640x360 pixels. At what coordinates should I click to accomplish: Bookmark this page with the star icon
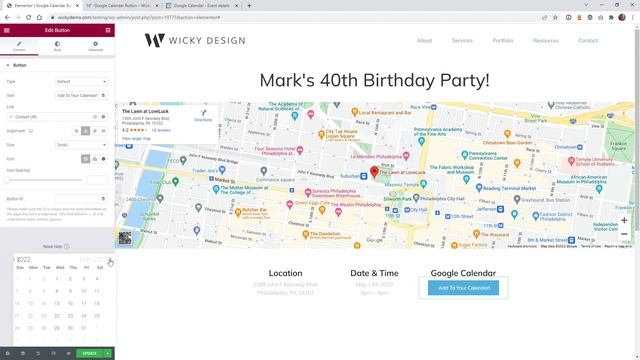[x=556, y=18]
